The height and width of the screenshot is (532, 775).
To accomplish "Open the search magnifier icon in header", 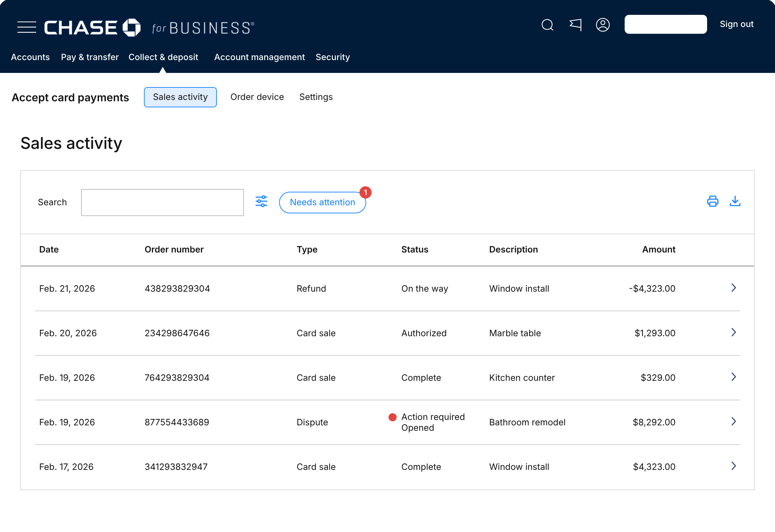I will click(x=547, y=25).
